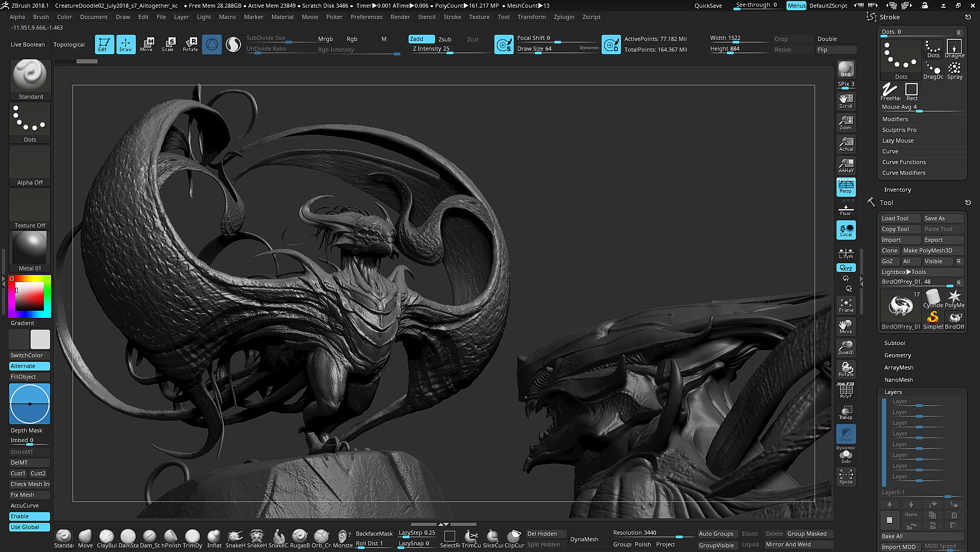Pick the SelectRect brush icon
This screenshot has width=980, height=552.
coord(450,539)
